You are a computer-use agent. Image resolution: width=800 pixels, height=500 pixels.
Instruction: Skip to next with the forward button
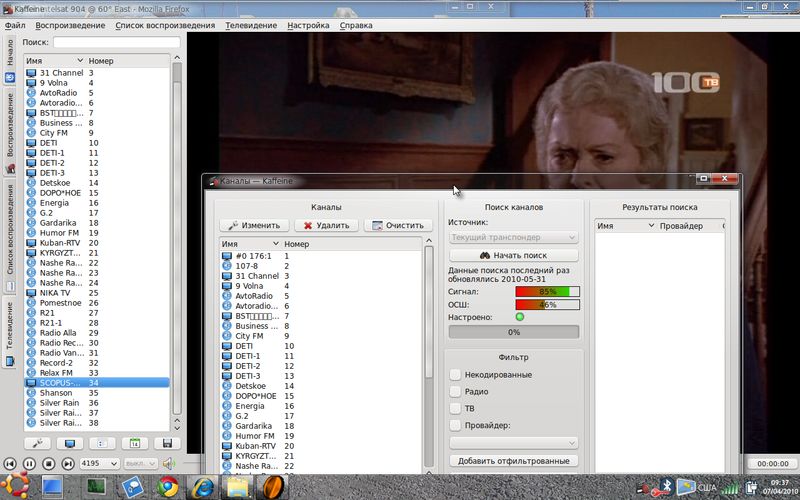[x=68, y=463]
